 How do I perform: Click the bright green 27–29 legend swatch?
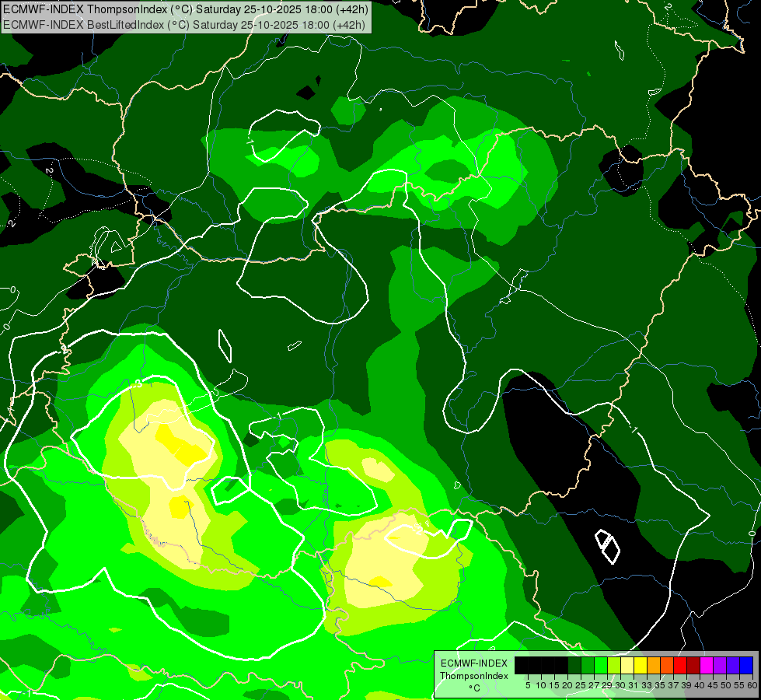pyautogui.click(x=601, y=665)
